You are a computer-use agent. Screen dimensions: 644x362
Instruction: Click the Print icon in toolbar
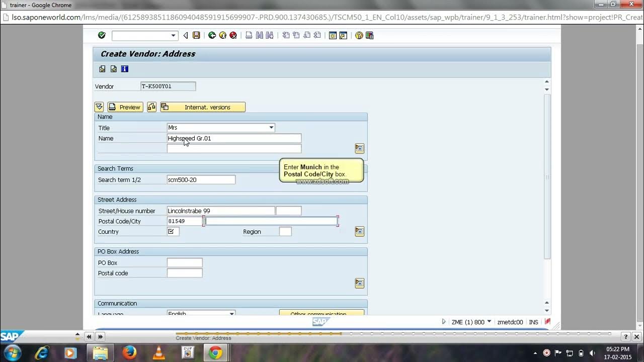[x=249, y=35]
